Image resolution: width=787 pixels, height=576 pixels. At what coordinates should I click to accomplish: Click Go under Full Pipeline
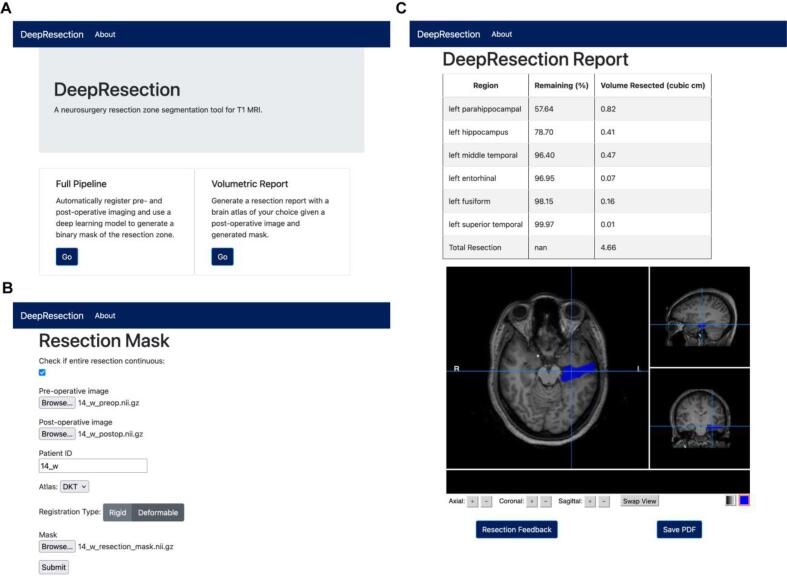[66, 257]
